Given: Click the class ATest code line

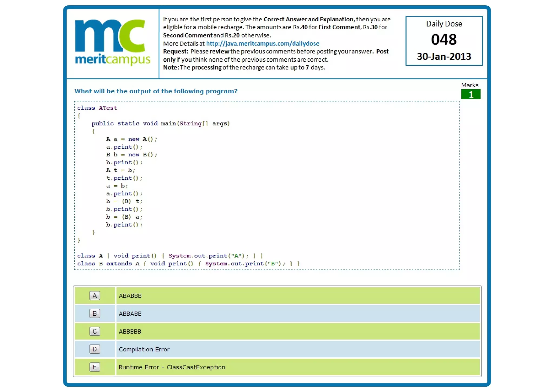Looking at the screenshot, I should (x=97, y=108).
